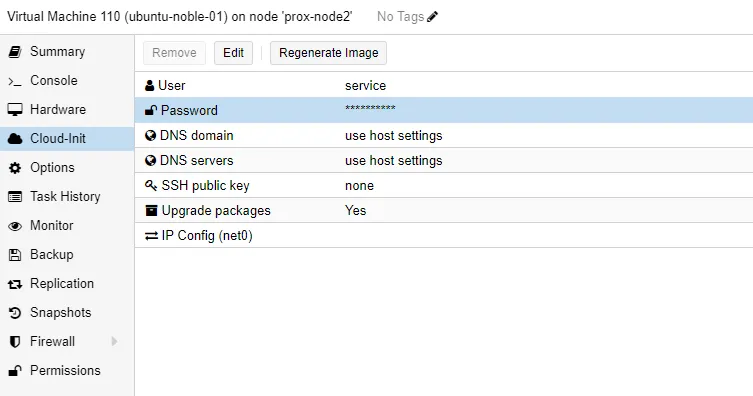Click the User row person icon

point(149,86)
